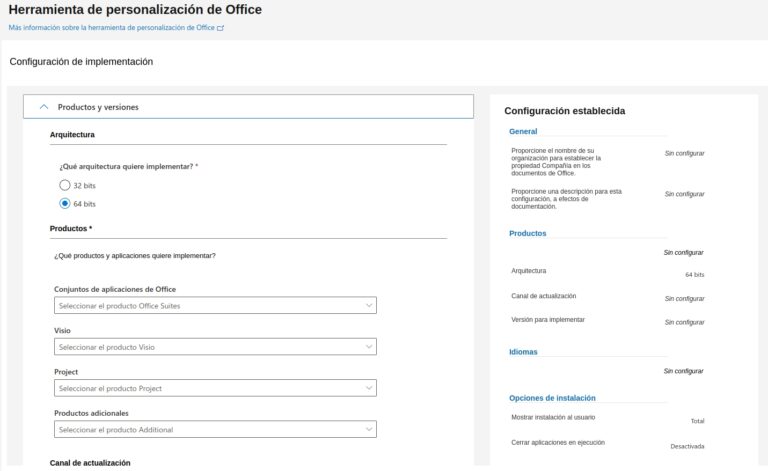This screenshot has height=471, width=768.
Task: Open the Office Suites product dropdown
Action: [x=215, y=306]
